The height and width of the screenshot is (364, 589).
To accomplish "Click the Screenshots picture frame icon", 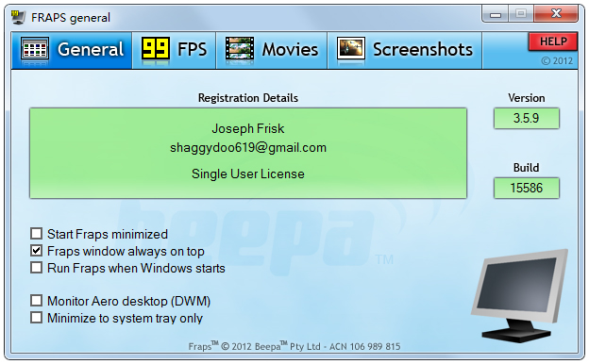I will [351, 49].
